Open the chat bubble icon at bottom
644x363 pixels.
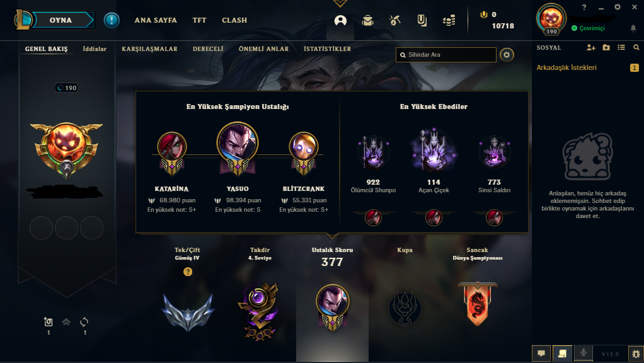pyautogui.click(x=541, y=353)
